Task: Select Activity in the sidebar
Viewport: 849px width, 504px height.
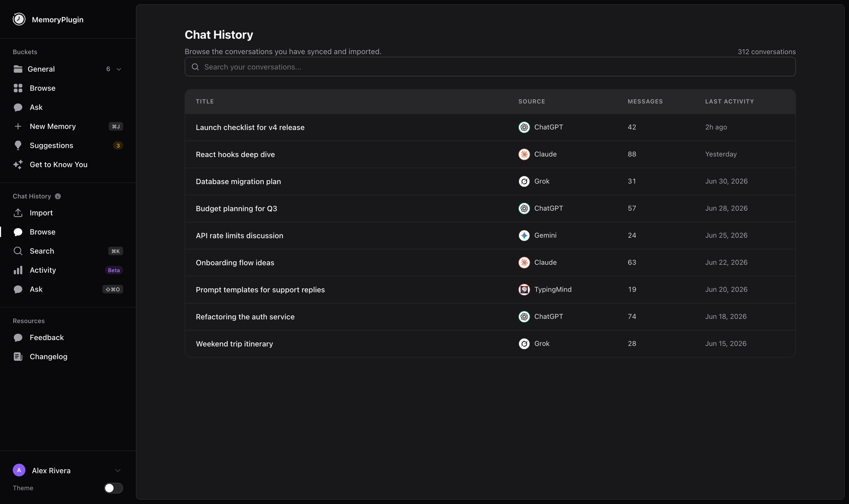Action: (68, 270)
